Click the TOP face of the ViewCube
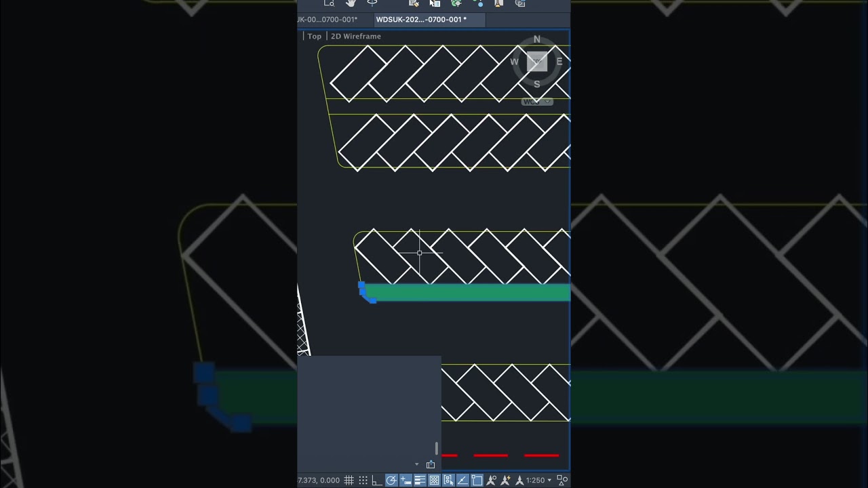 click(537, 62)
